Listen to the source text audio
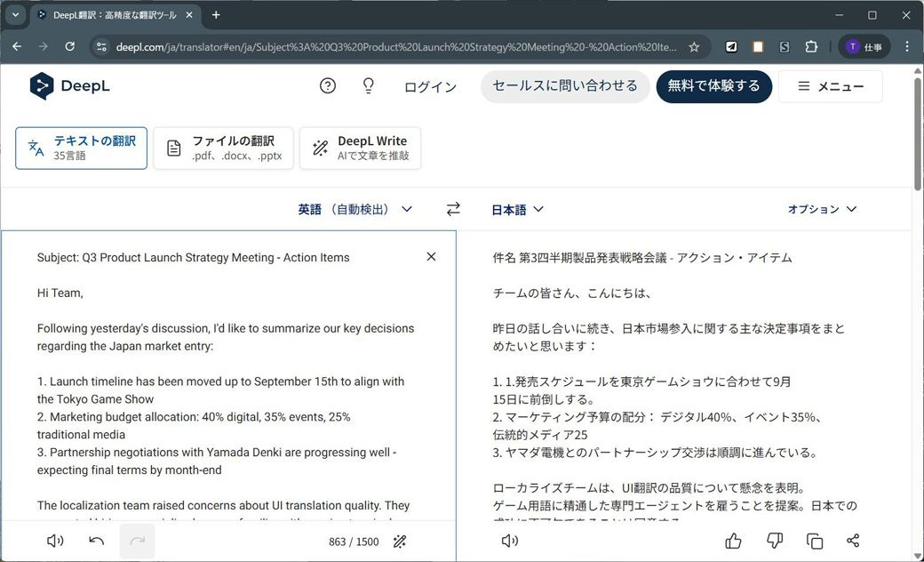 (55, 541)
